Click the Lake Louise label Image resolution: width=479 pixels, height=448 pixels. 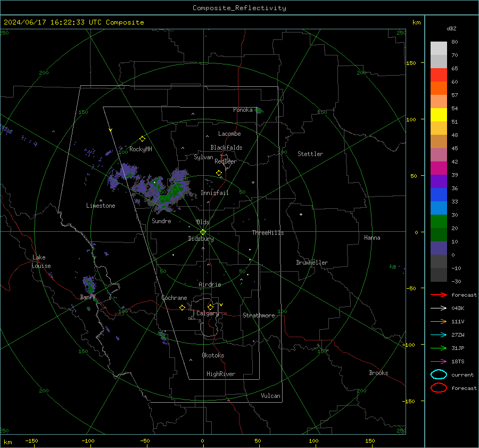(x=41, y=262)
